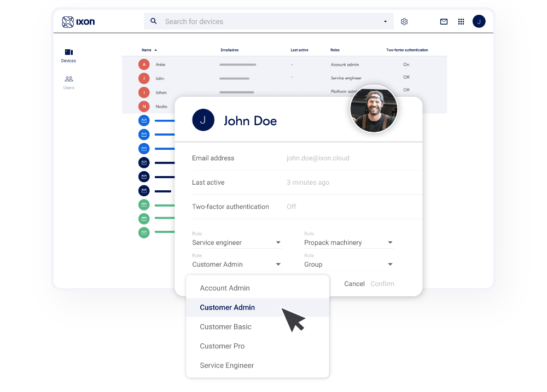Open the apps grid icon
The height and width of the screenshot is (392, 547).
(x=461, y=22)
